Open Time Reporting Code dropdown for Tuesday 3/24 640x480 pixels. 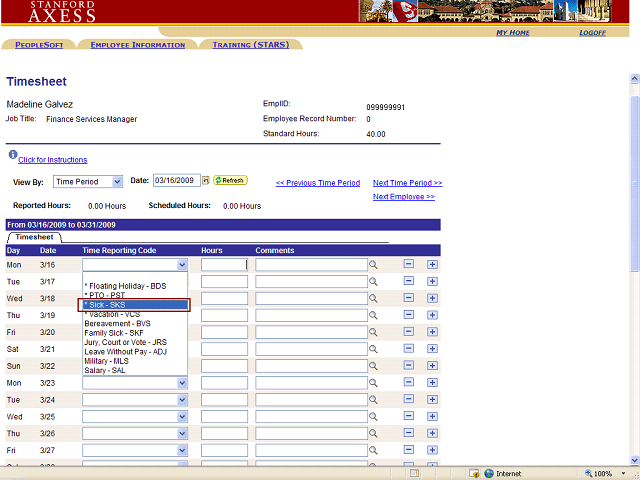tap(182, 400)
